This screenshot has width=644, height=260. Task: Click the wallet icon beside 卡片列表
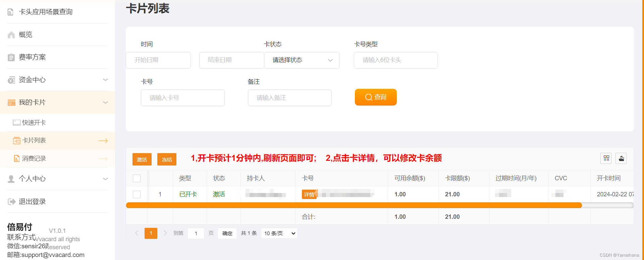[x=16, y=141]
